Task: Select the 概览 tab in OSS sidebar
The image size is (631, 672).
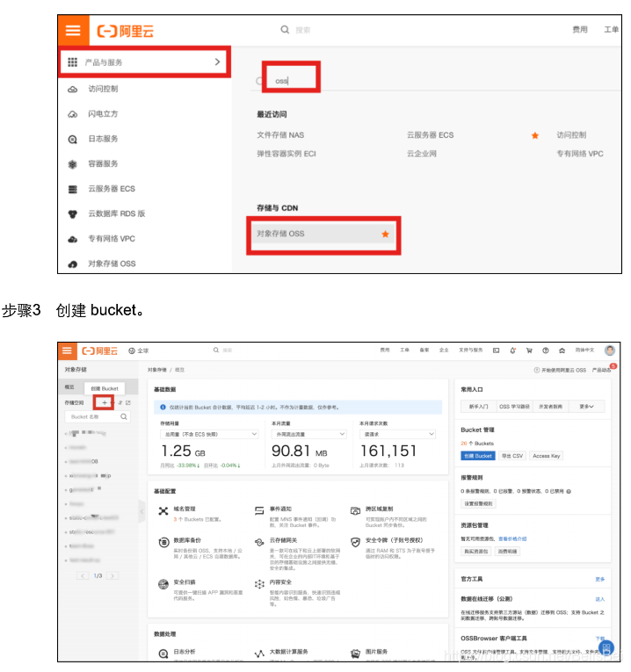Action: [69, 387]
